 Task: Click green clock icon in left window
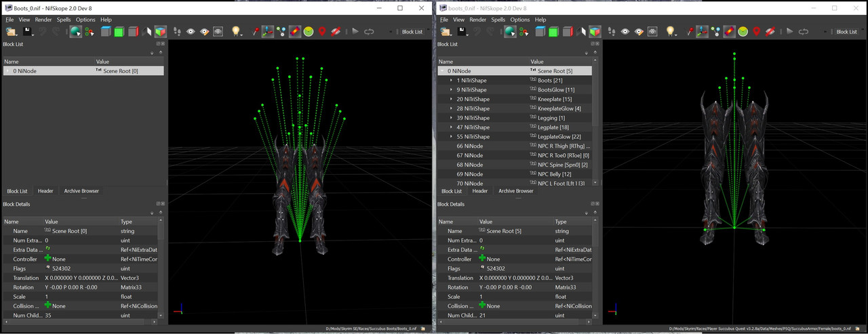pyautogui.click(x=309, y=31)
